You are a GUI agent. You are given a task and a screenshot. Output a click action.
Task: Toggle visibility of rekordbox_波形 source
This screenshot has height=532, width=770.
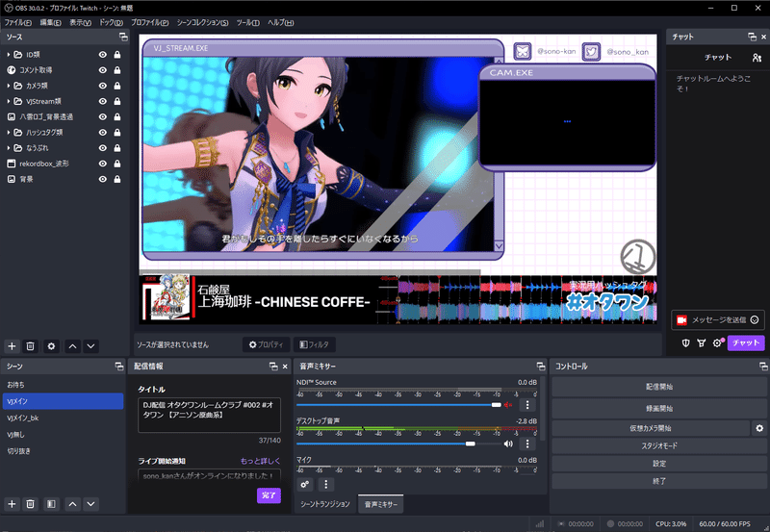pos(103,164)
